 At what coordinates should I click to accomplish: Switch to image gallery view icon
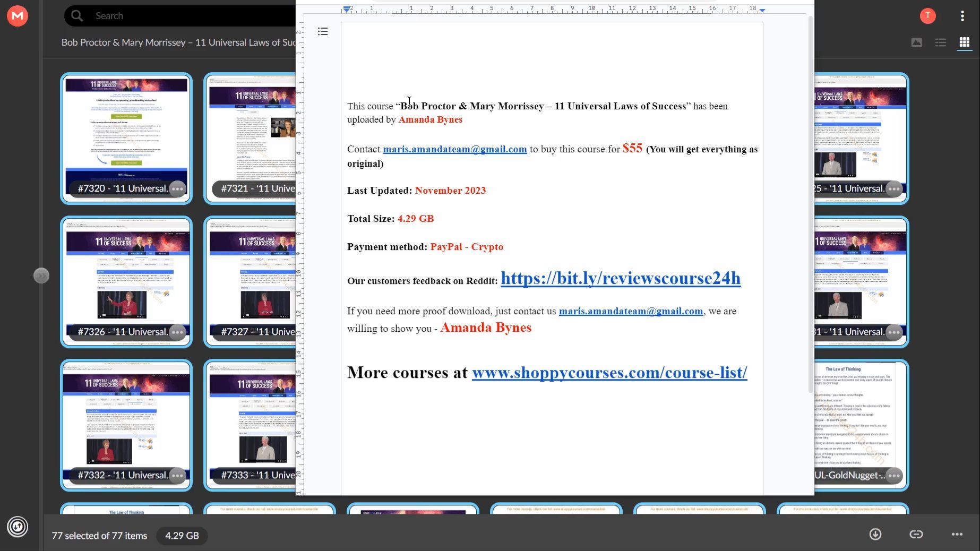(x=916, y=42)
